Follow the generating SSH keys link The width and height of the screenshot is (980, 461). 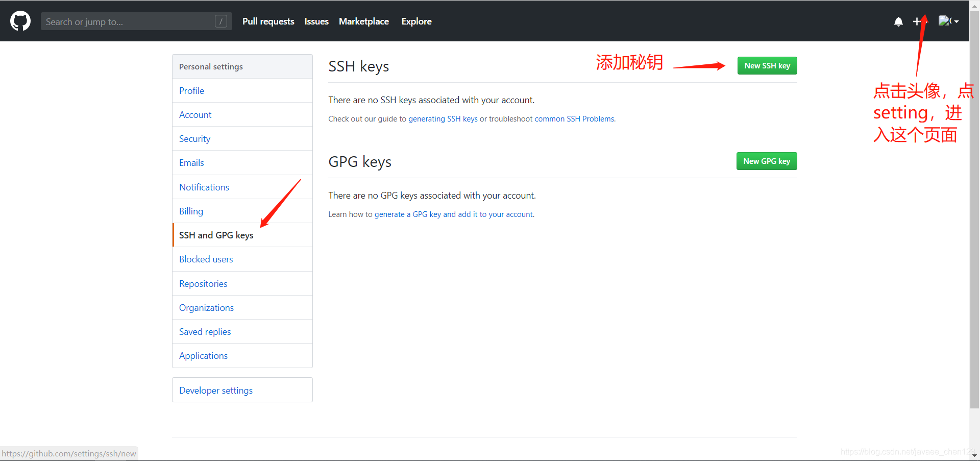coord(443,119)
